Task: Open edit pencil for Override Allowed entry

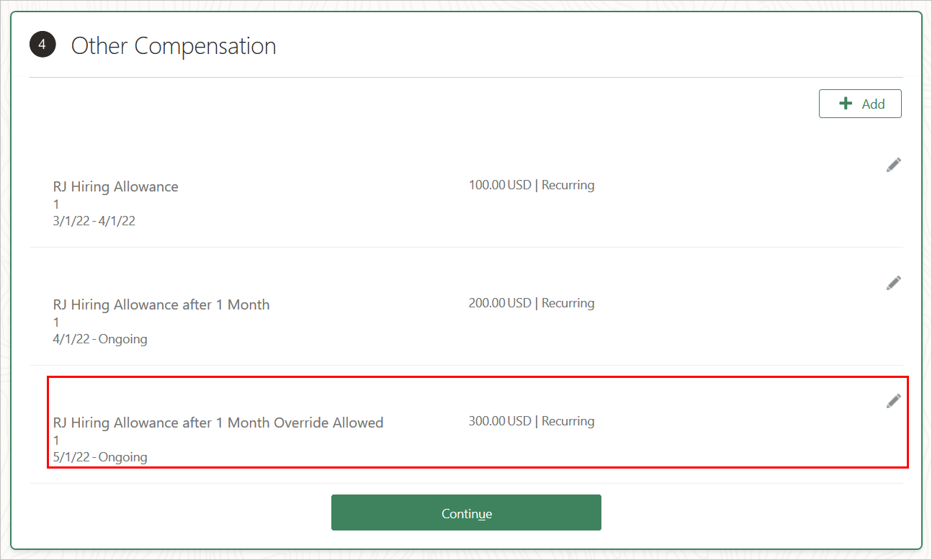Action: (893, 401)
